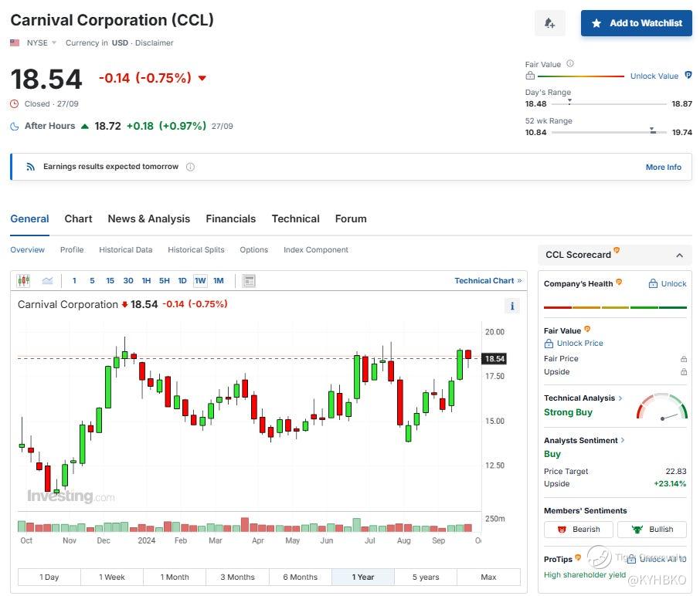Set chart interval to 1D

pyautogui.click(x=182, y=280)
